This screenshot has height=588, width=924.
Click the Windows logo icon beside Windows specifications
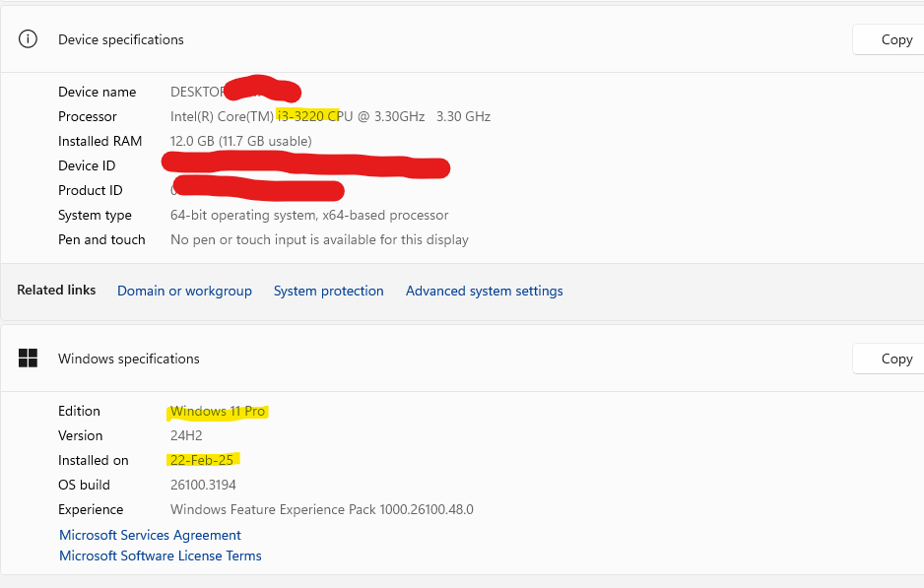(x=28, y=359)
